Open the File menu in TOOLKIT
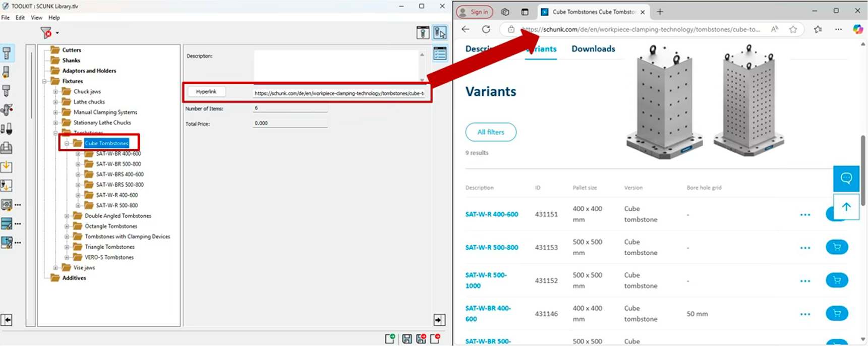This screenshot has height=346, width=868. [x=6, y=18]
